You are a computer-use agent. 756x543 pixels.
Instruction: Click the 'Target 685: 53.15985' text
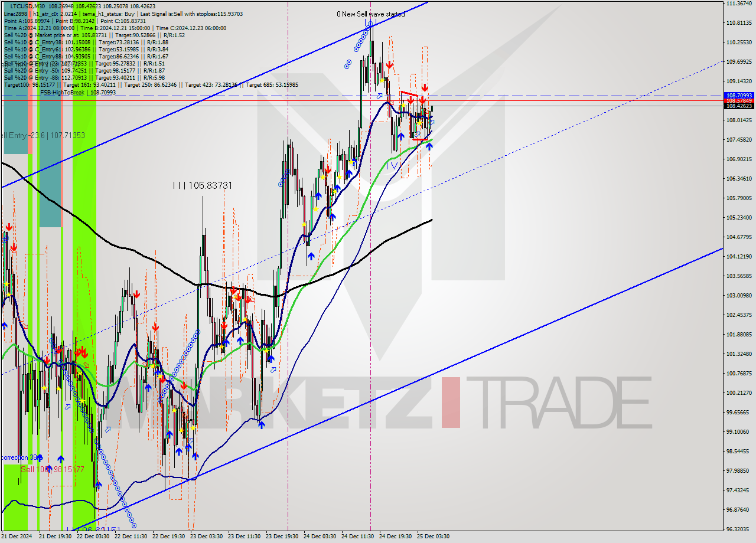point(272,84)
